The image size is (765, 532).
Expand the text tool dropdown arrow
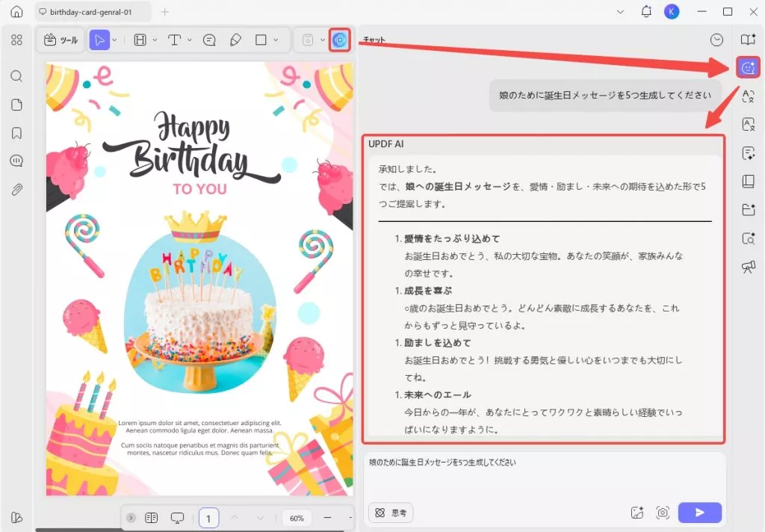(190, 40)
